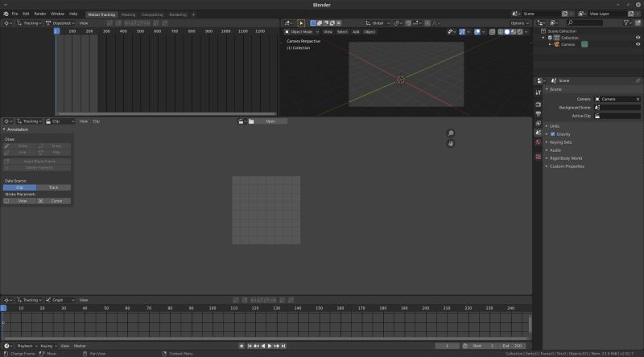
Task: Open the viewport Select menu
Action: pyautogui.click(x=342, y=31)
